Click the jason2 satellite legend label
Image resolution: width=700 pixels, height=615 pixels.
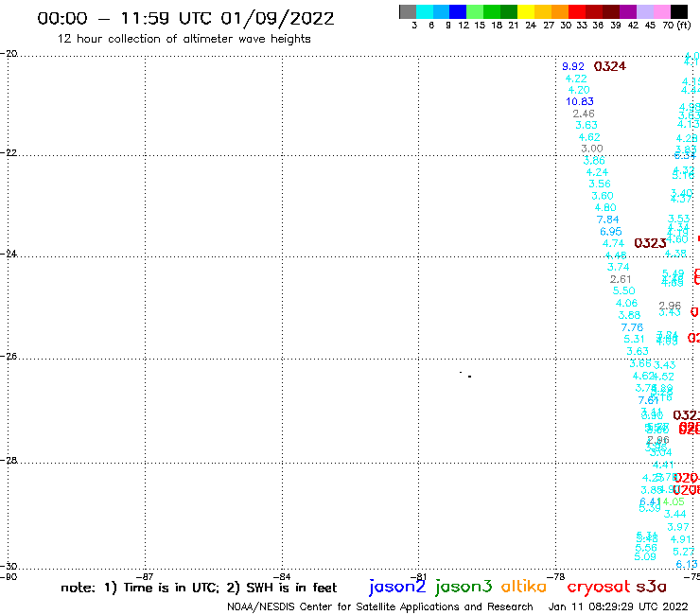397,587
